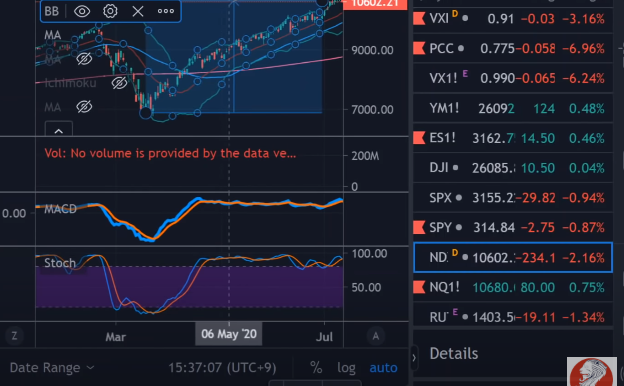This screenshot has width=624, height=386.
Task: Toggle auto scale mode
Action: [x=383, y=368]
